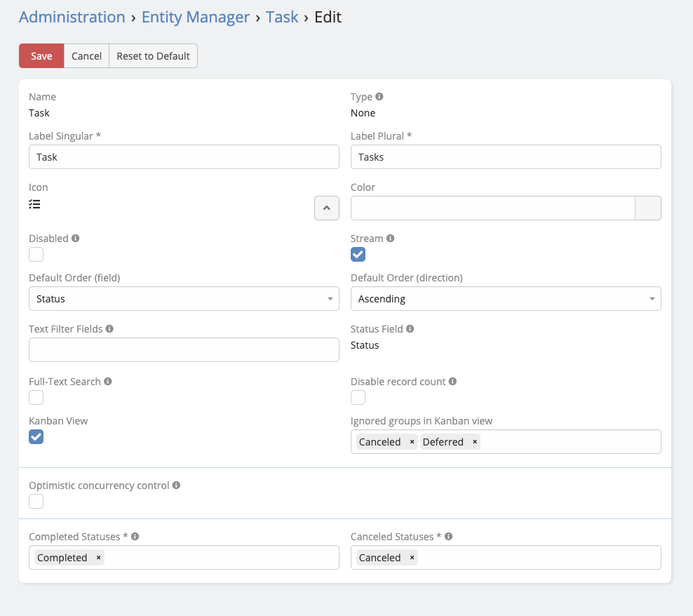Click the info icon next to Type
Image resolution: width=693 pixels, height=616 pixels.
pyautogui.click(x=379, y=97)
